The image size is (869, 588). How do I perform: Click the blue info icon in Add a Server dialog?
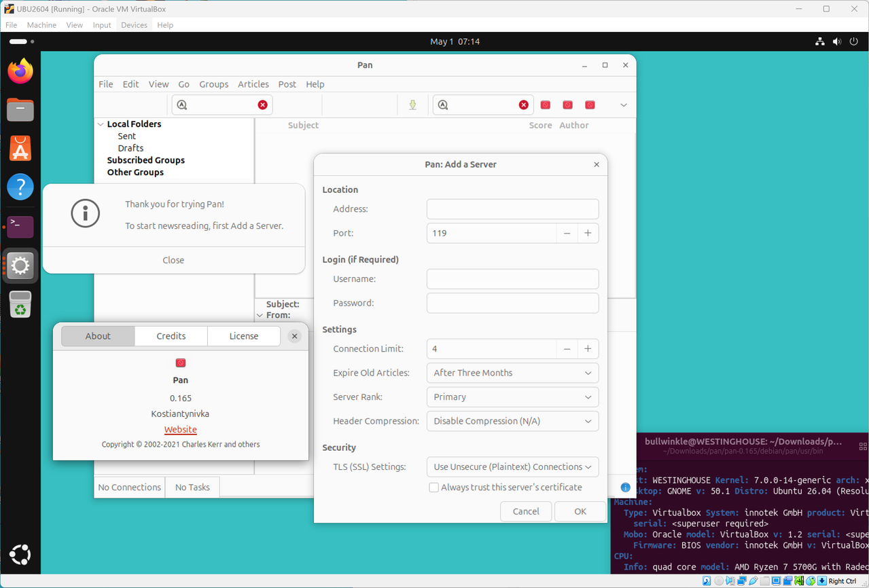625,488
